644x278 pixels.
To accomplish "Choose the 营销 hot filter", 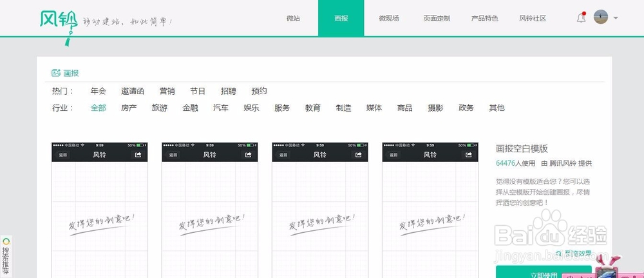I will [x=167, y=91].
